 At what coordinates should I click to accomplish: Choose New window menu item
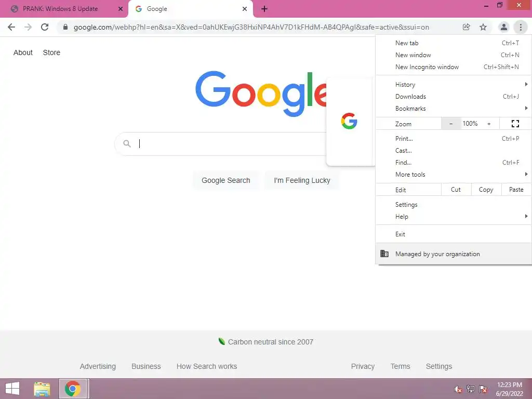coord(453,55)
